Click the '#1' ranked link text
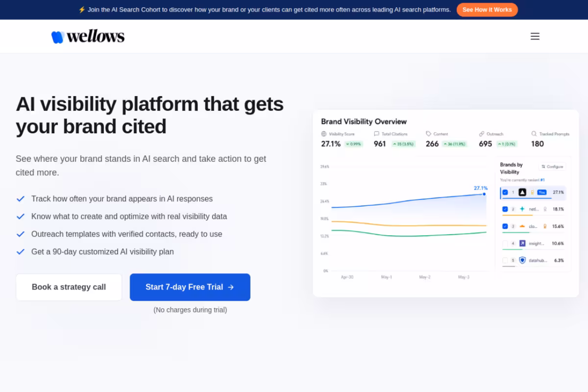This screenshot has height=392, width=588. point(542,180)
